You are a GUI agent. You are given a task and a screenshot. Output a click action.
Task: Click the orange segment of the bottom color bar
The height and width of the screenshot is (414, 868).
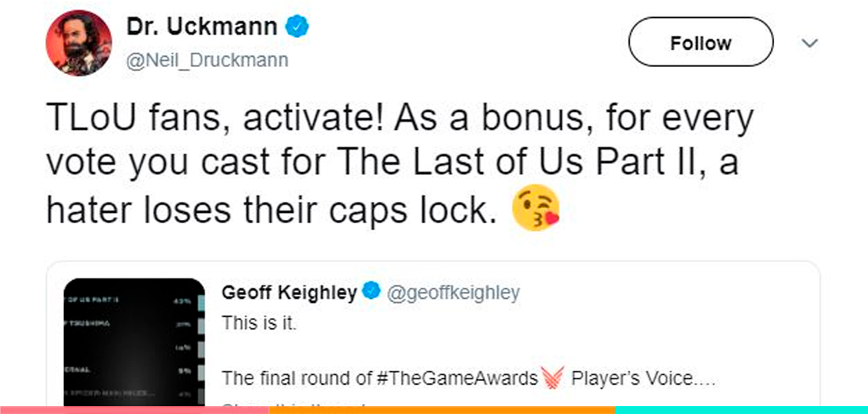point(442,410)
